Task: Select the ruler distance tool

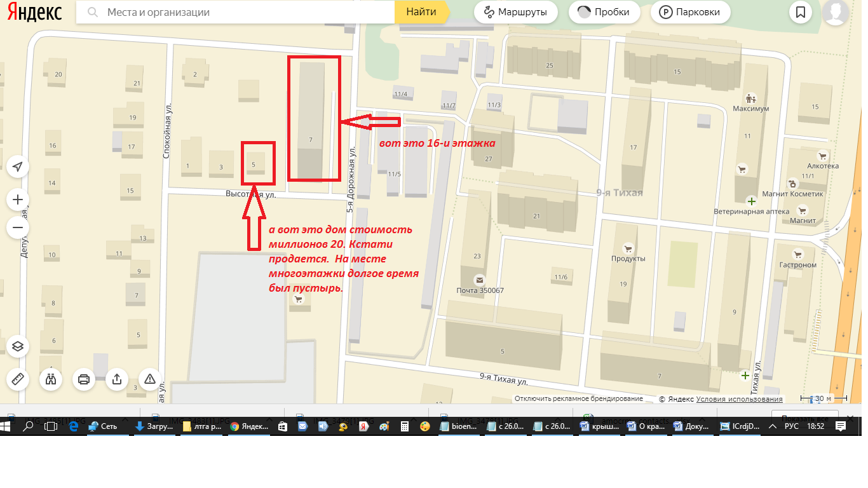Action: 18,379
